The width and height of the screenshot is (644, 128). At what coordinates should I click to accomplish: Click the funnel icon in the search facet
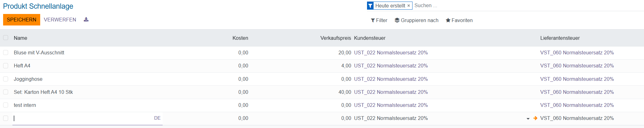tap(370, 6)
